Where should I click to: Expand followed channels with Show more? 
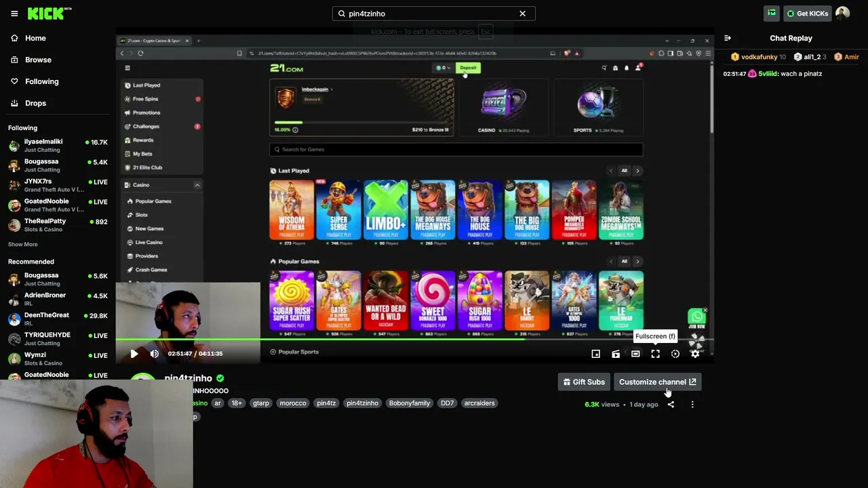pos(23,244)
